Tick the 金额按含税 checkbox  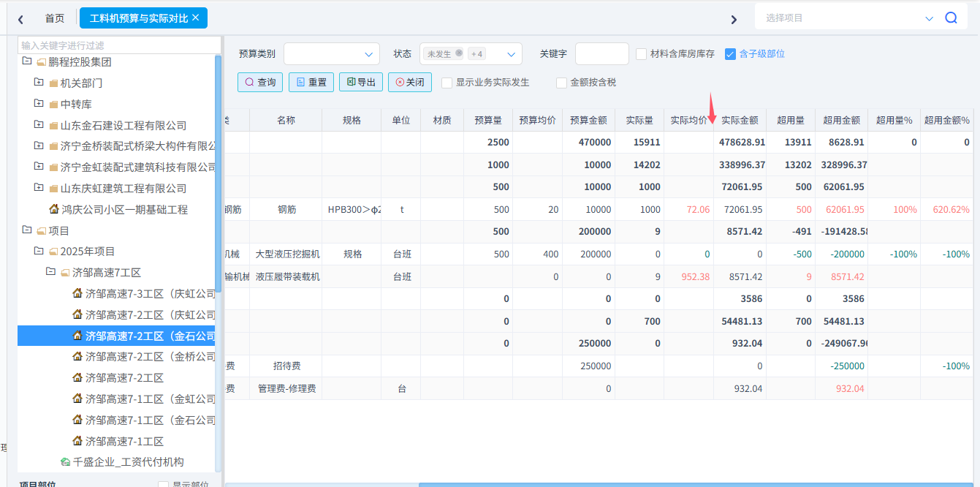(561, 83)
